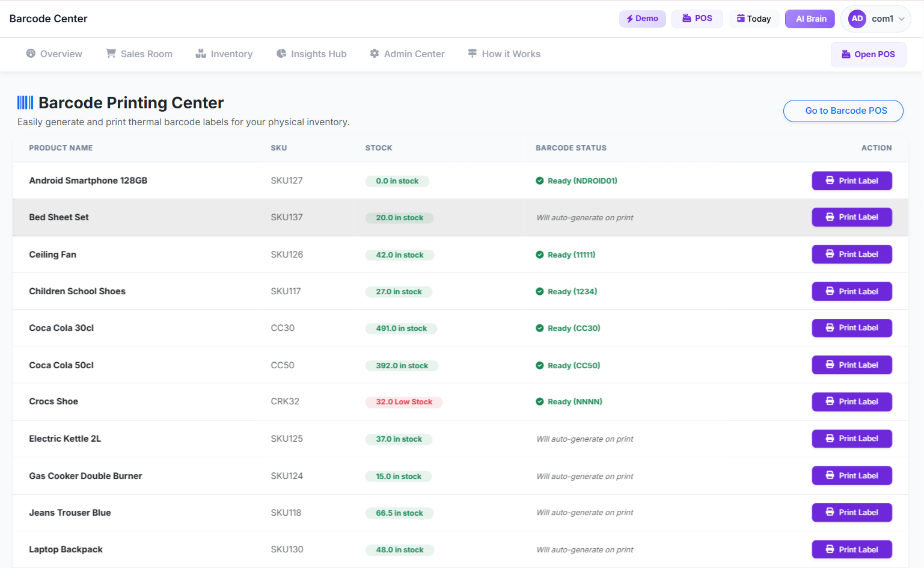Click green check icon beside Ready (CC30)

pyautogui.click(x=540, y=328)
